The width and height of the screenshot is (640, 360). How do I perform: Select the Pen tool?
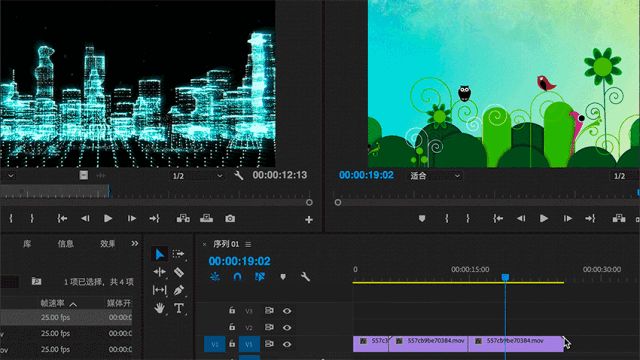point(179,290)
